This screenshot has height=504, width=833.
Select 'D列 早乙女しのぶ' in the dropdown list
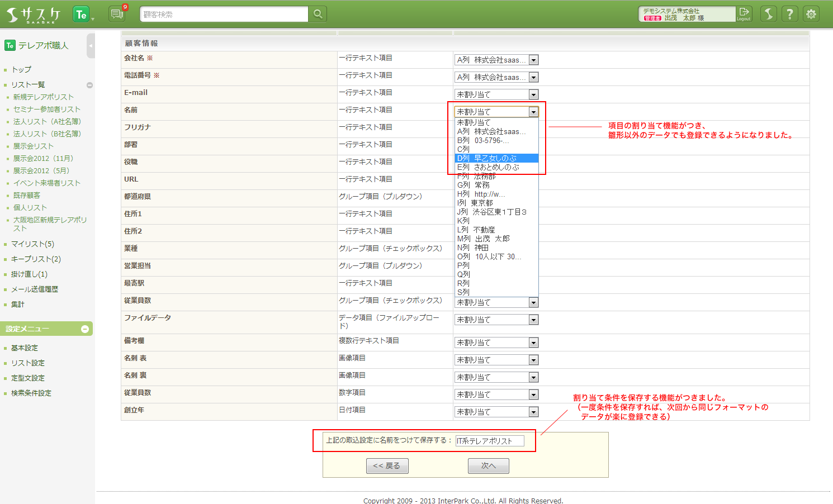point(496,158)
